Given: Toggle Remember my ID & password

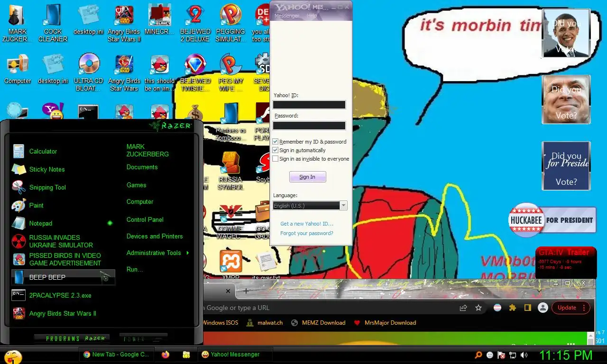Looking at the screenshot, I should pyautogui.click(x=275, y=142).
